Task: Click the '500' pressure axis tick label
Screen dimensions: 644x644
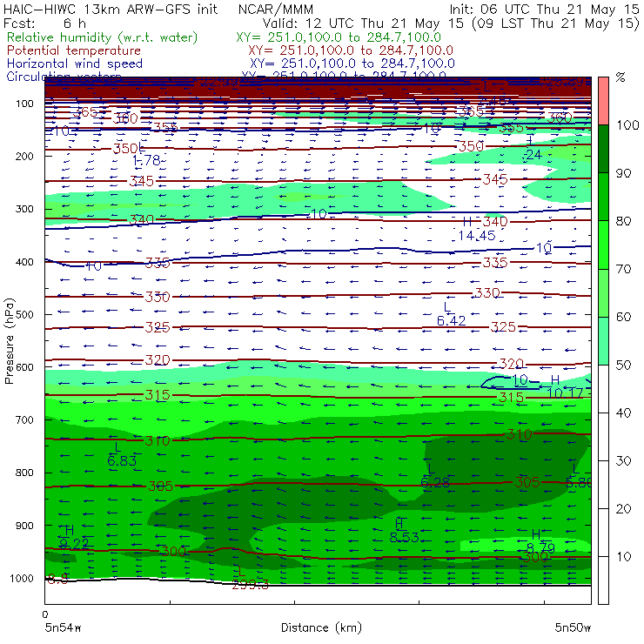Action: 24,314
